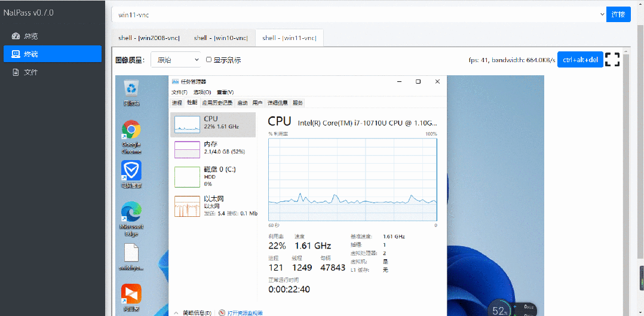This screenshot has width=644, height=316.
Task: Open the 选项(O) menu in Task Manager
Action: [x=203, y=92]
